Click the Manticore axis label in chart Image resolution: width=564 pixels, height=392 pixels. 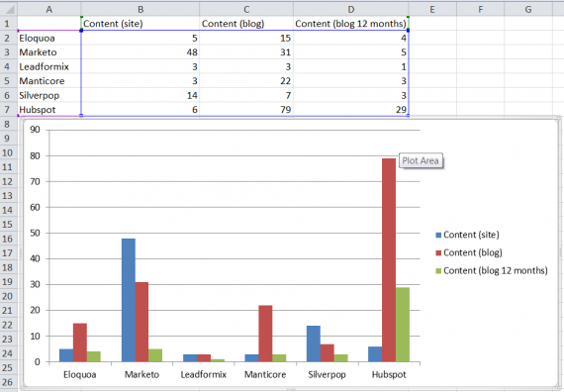(265, 375)
